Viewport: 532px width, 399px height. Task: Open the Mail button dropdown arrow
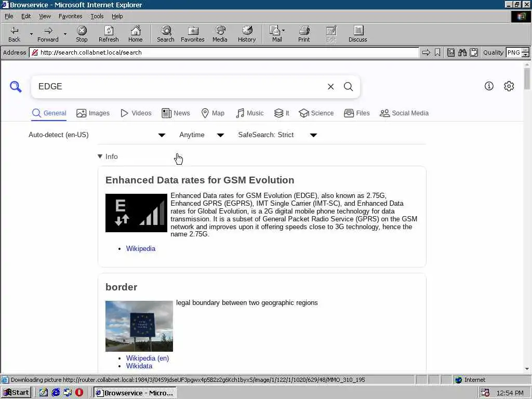(284, 31)
